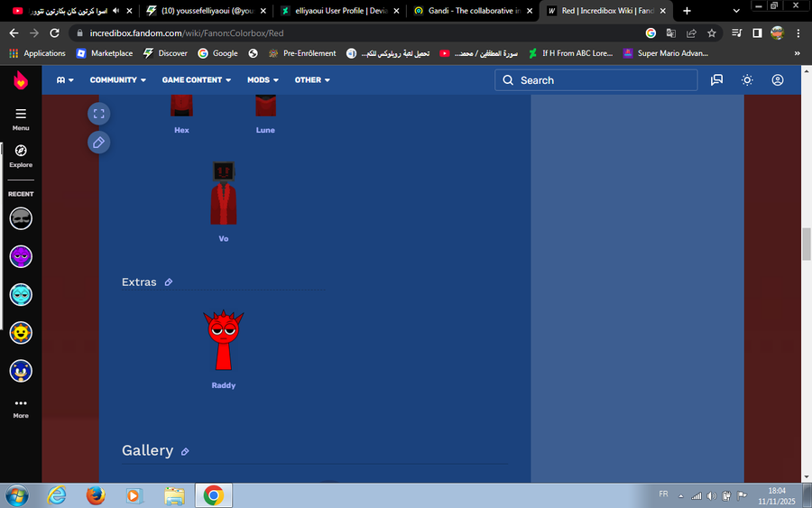
Task: Open Super Mario Advan... bookmark
Action: pyautogui.click(x=666, y=53)
